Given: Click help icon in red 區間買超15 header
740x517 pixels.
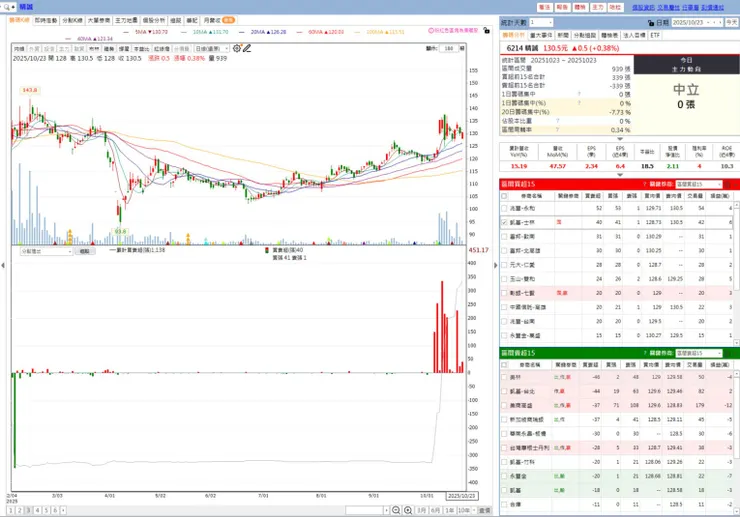Looking at the screenshot, I should coord(645,184).
